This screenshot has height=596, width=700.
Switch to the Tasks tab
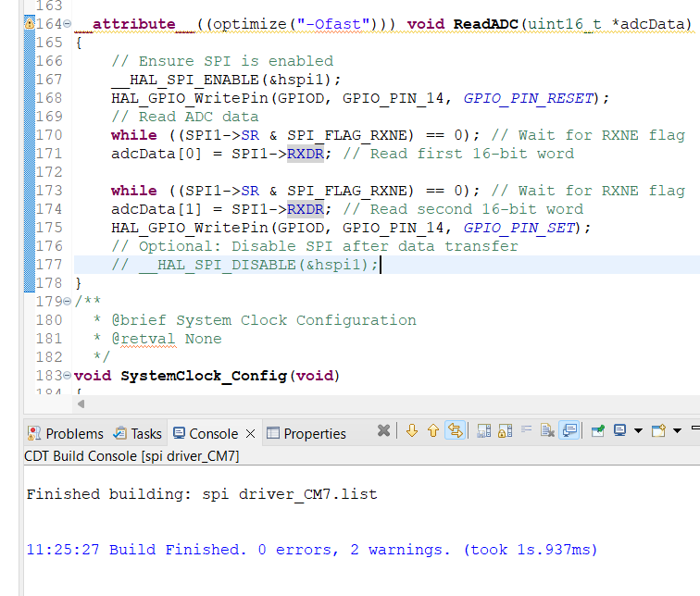coord(137,434)
